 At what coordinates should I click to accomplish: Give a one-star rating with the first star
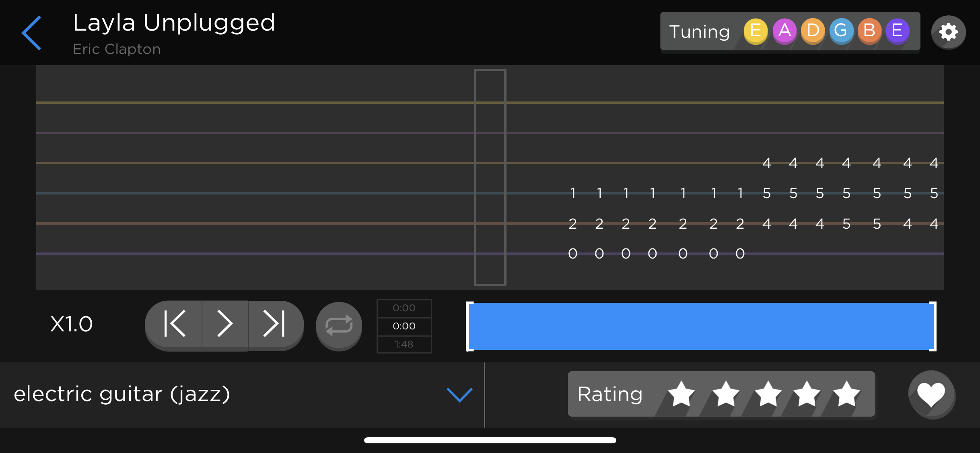[681, 394]
